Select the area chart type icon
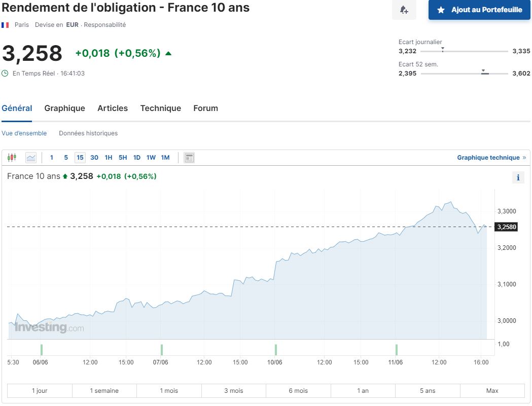 (x=31, y=158)
